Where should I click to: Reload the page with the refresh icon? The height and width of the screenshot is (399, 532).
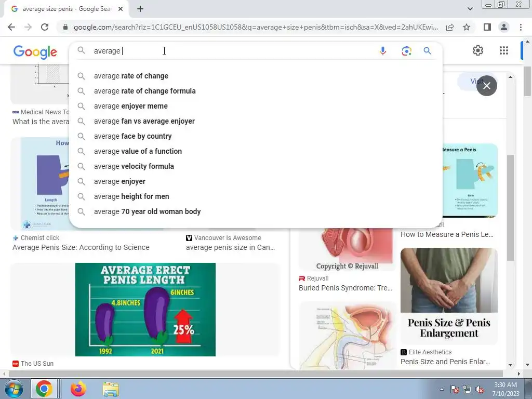tap(45, 27)
